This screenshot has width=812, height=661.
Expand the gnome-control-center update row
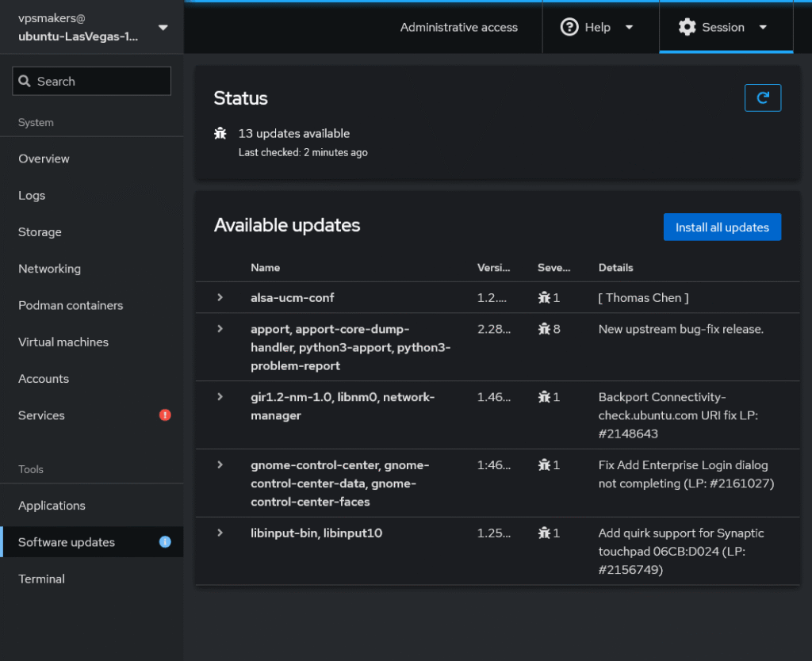tap(220, 464)
